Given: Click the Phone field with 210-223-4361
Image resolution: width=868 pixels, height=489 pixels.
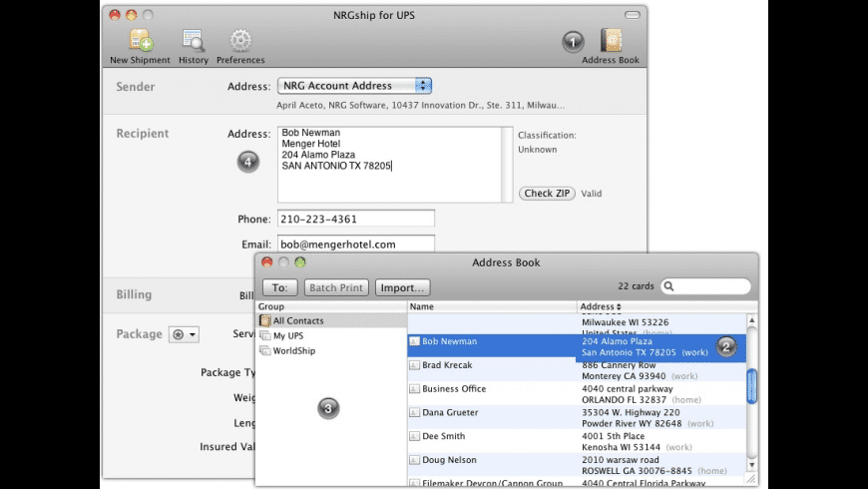Looking at the screenshot, I should pos(356,219).
